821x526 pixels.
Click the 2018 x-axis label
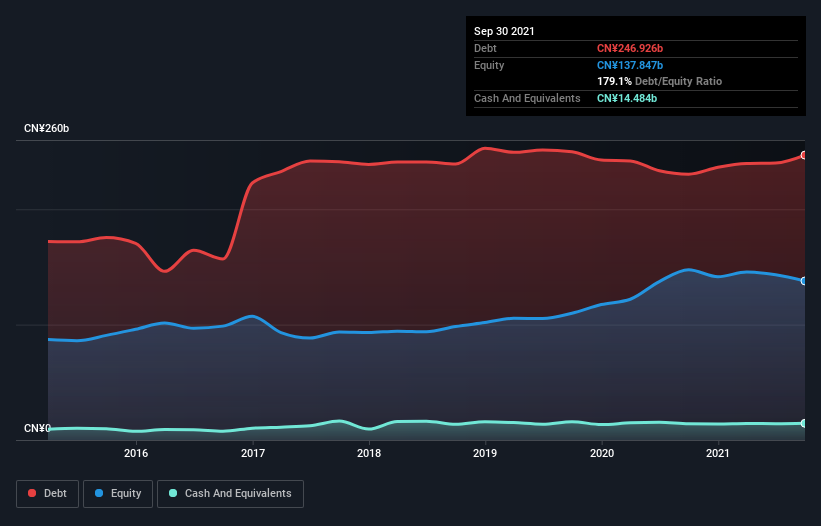click(x=369, y=453)
